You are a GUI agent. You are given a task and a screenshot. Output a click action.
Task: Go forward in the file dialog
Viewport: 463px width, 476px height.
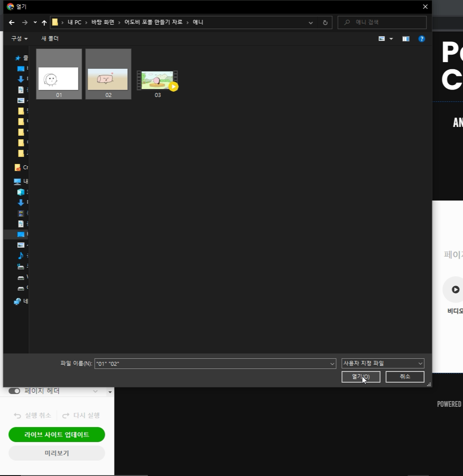pos(25,22)
